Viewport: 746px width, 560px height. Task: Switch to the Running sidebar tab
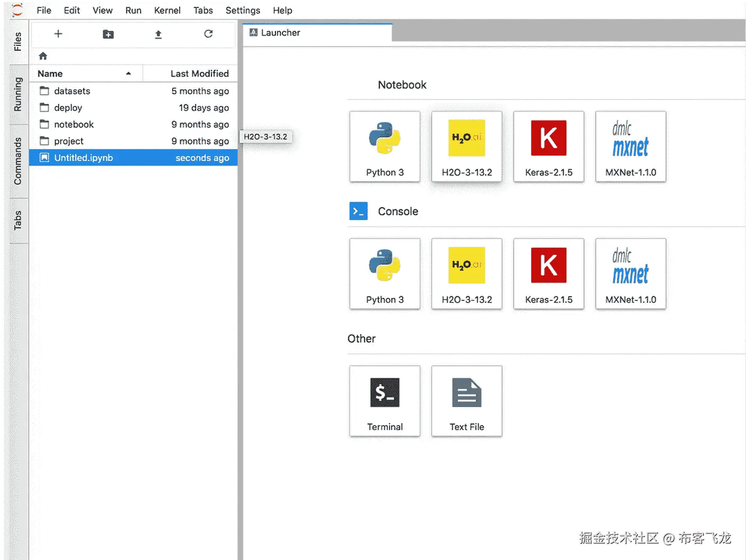click(x=18, y=94)
